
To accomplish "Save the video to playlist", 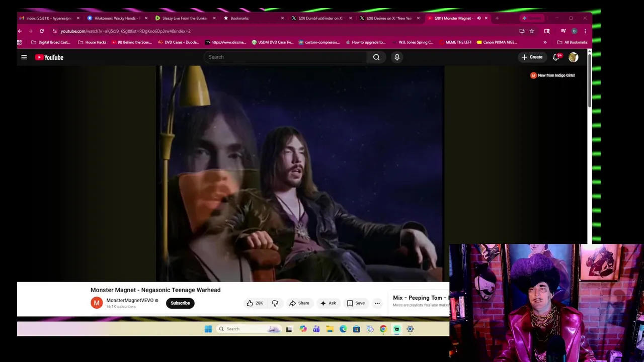I will click(x=356, y=303).
